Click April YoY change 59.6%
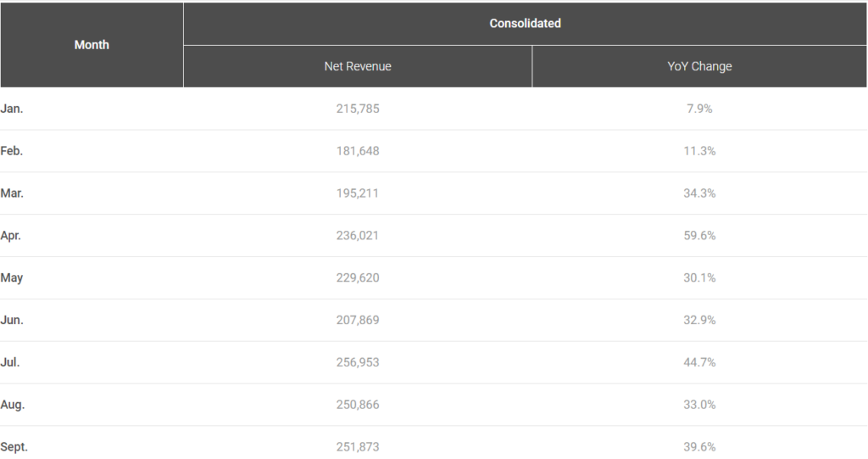Image resolution: width=868 pixels, height=459 pixels. tap(699, 236)
